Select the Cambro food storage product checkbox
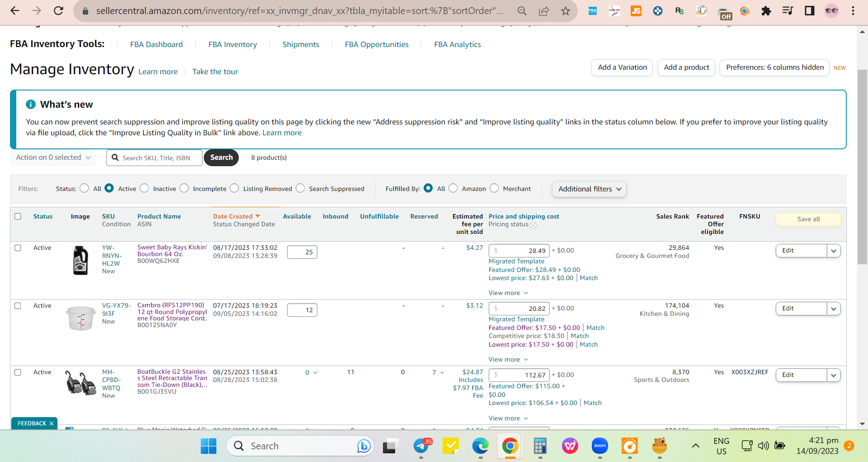The height and width of the screenshot is (462, 868). point(18,306)
